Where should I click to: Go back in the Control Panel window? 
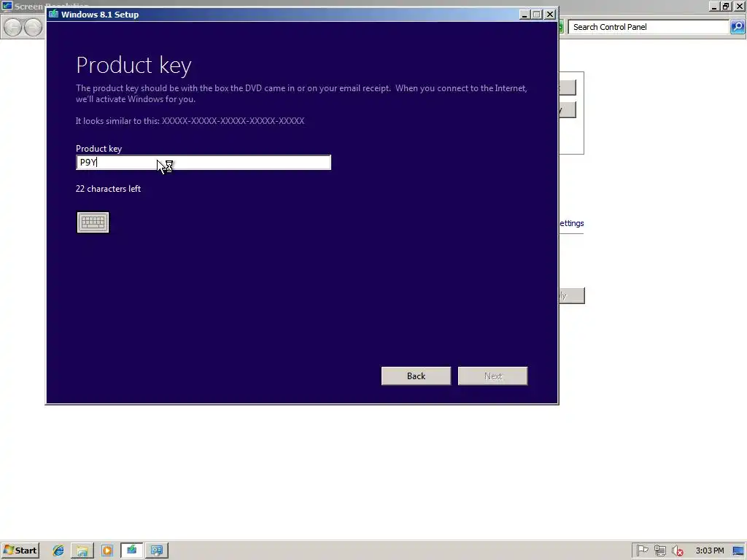point(13,27)
